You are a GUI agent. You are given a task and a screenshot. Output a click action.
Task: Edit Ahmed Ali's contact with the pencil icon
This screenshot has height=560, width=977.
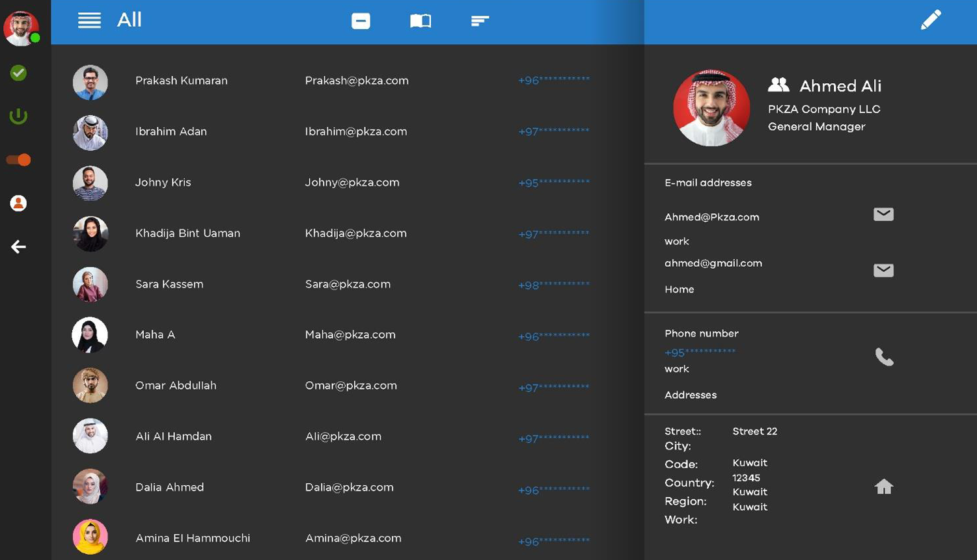[x=930, y=19]
